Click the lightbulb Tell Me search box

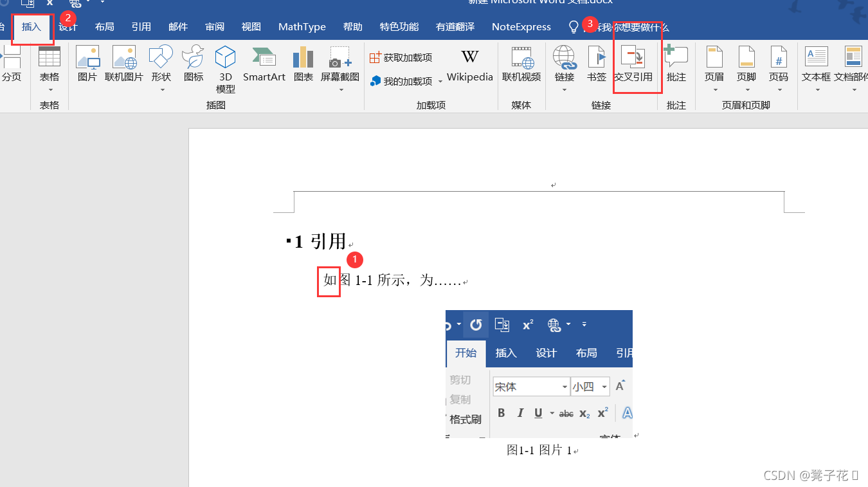(x=619, y=27)
